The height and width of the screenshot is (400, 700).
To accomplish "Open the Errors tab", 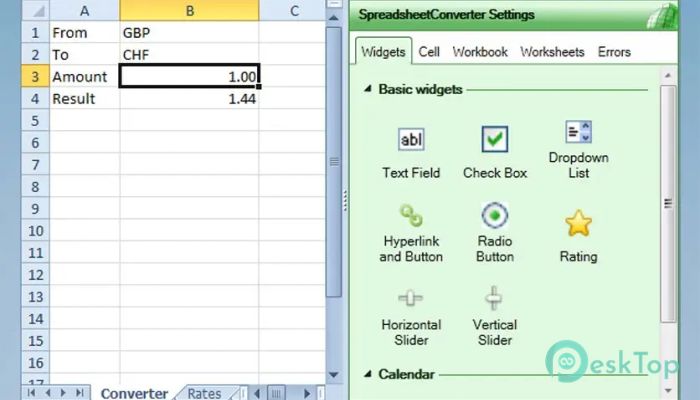I will [614, 52].
